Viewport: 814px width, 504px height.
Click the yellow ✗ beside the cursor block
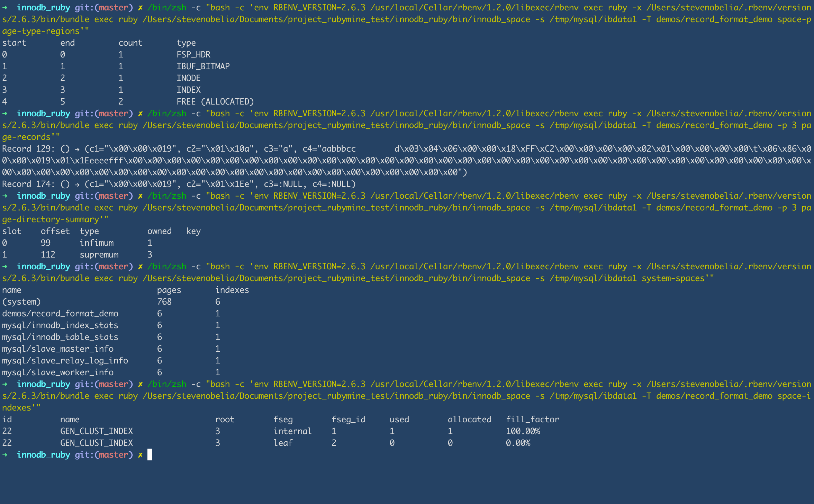point(140,455)
